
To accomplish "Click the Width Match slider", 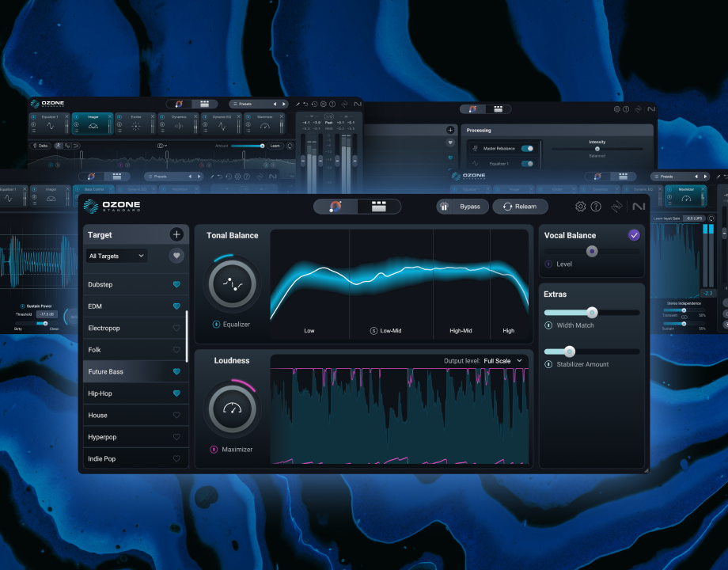I will 592,312.
